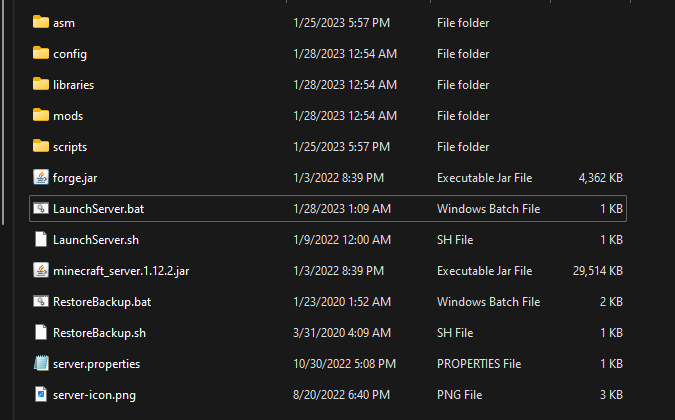Click the mods folder icon
Viewport: 675px width, 420px height.
pos(41,115)
